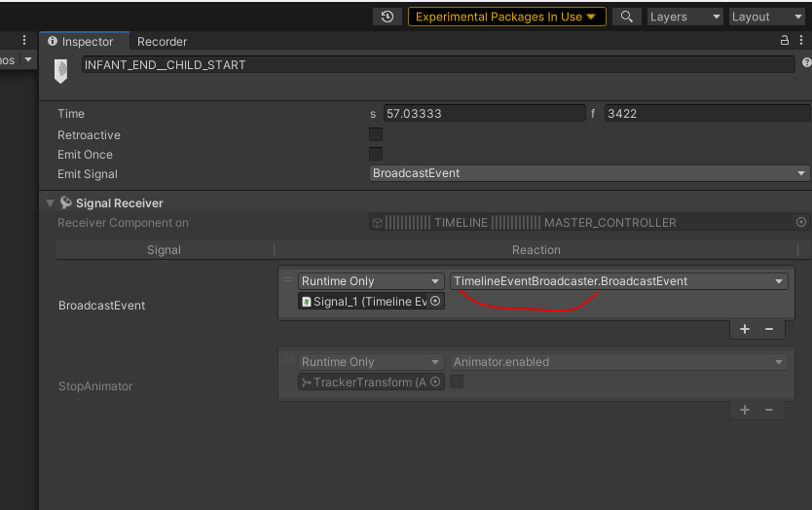Viewport: 812px width, 510px height.
Task: Open the Undo History icon
Action: click(x=388, y=17)
